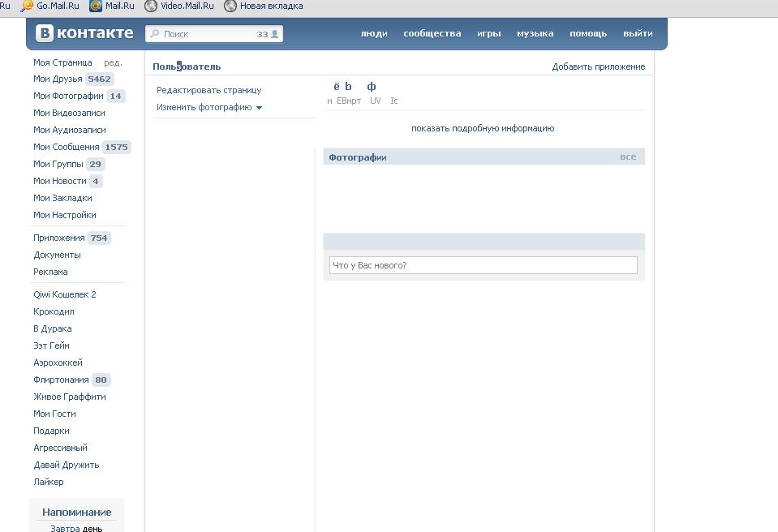Viewport: 778px width, 532px height.
Task: Click the ред. edit link
Action: click(x=113, y=63)
